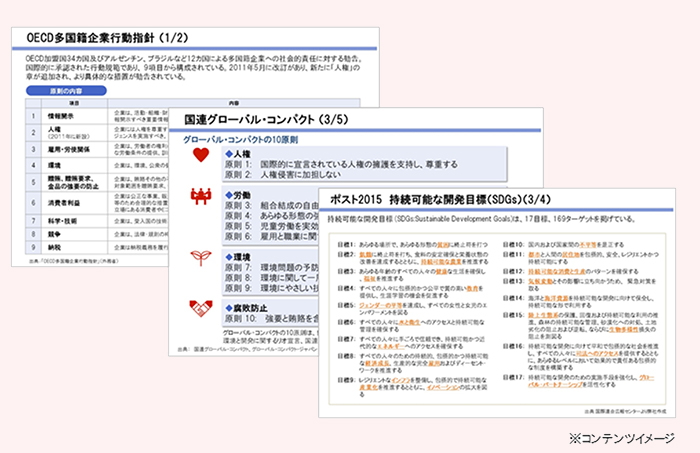Select the 納税 table row

point(97,247)
